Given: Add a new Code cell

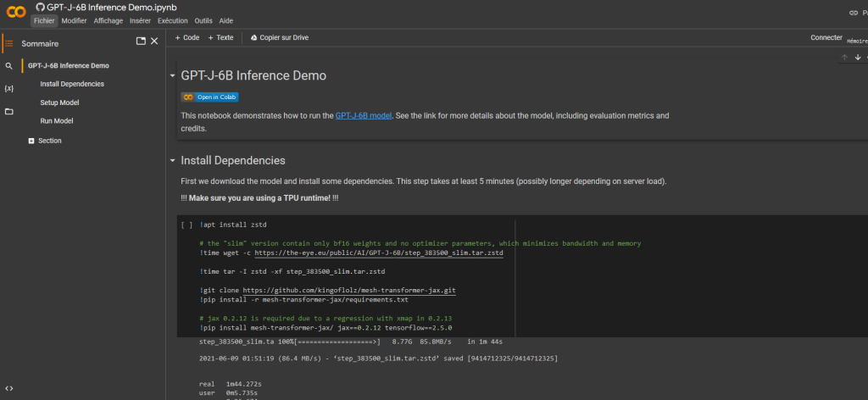Looking at the screenshot, I should [186, 37].
